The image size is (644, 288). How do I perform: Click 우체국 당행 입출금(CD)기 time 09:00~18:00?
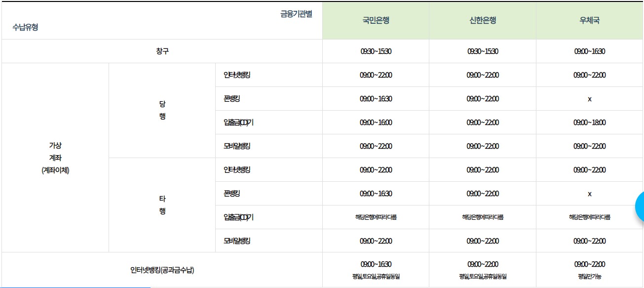pos(590,123)
